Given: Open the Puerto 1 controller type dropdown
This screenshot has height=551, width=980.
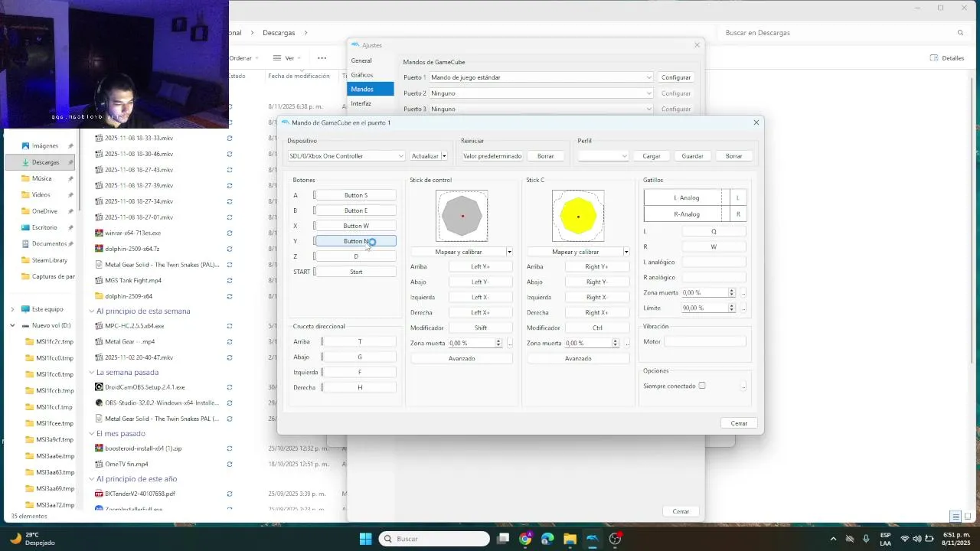Looking at the screenshot, I should (541, 77).
